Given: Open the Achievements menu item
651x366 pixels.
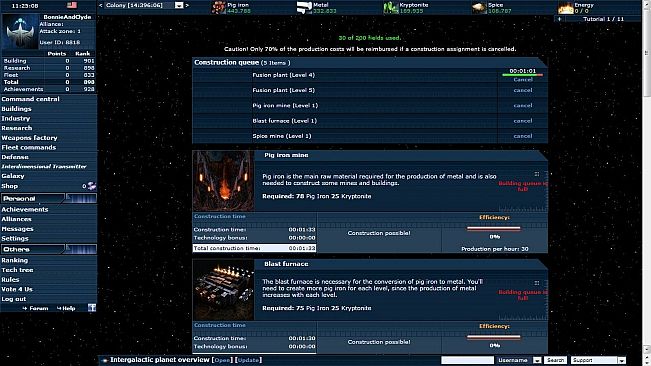Looking at the screenshot, I should (x=24, y=210).
